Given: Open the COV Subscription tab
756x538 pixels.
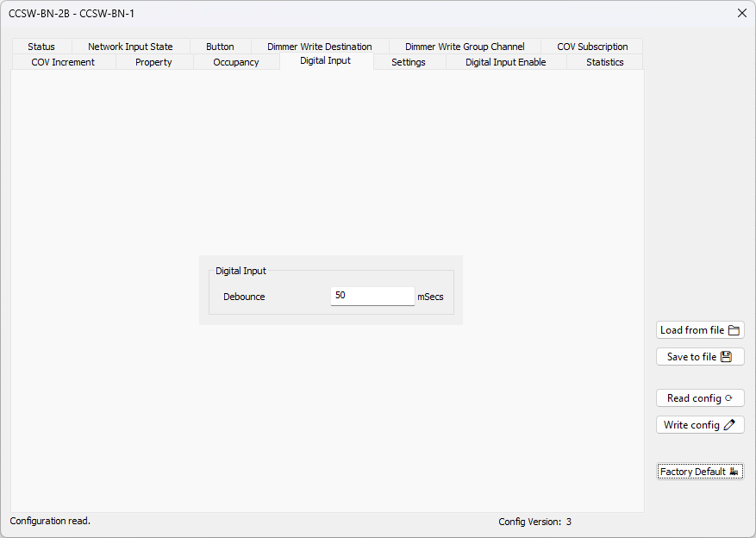Looking at the screenshot, I should pyautogui.click(x=592, y=47).
